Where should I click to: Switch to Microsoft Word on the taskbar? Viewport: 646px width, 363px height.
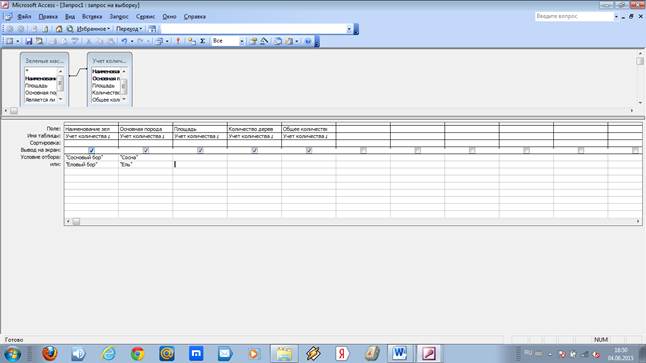(399, 354)
